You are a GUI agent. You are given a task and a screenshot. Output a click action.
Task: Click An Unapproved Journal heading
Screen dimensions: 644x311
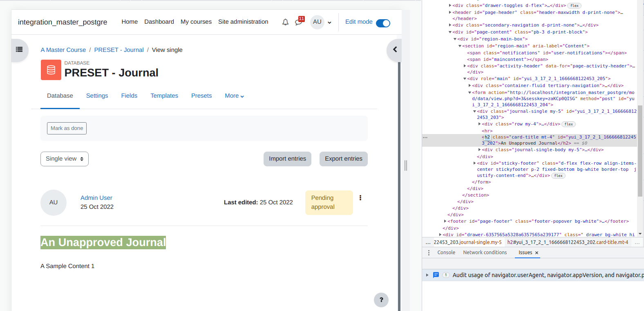103,242
